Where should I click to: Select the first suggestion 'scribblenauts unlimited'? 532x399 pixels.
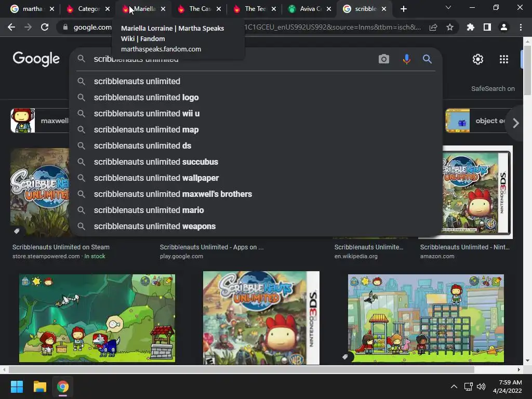[256, 82]
